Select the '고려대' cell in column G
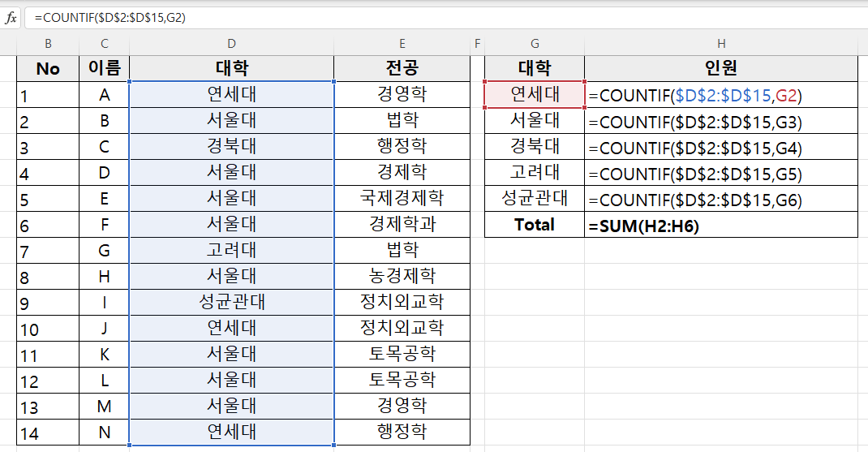This screenshot has height=452, width=868. [x=535, y=173]
